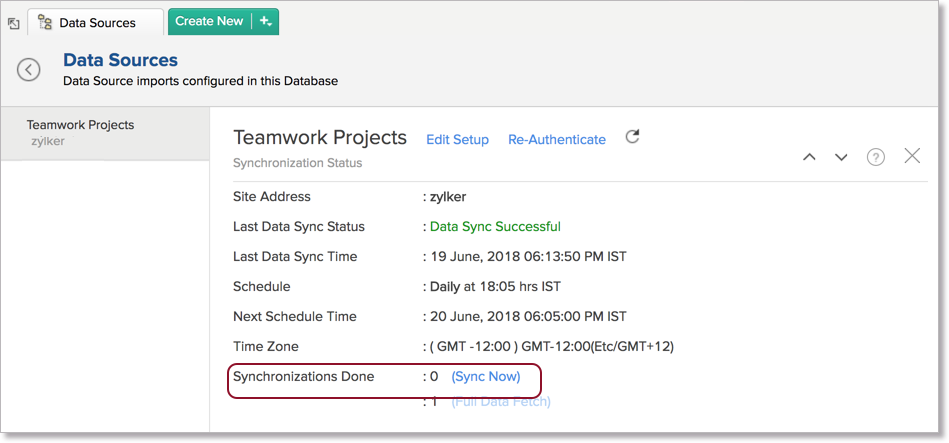Click the Teamwork Projects panel title
This screenshot has height=443, width=949.
[320, 138]
